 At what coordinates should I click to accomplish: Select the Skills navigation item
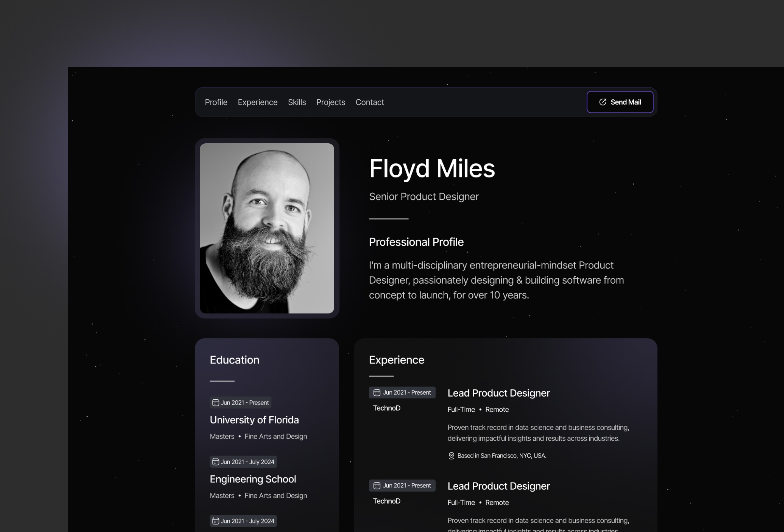click(x=297, y=102)
